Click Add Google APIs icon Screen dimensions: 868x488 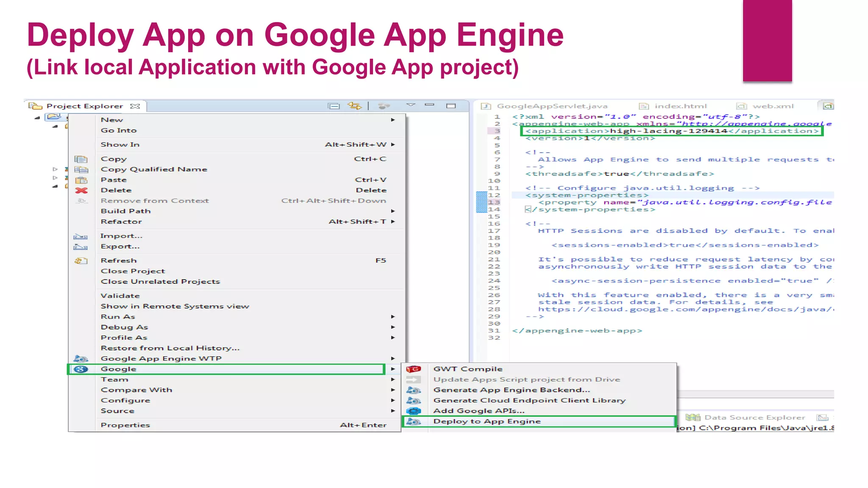click(414, 411)
